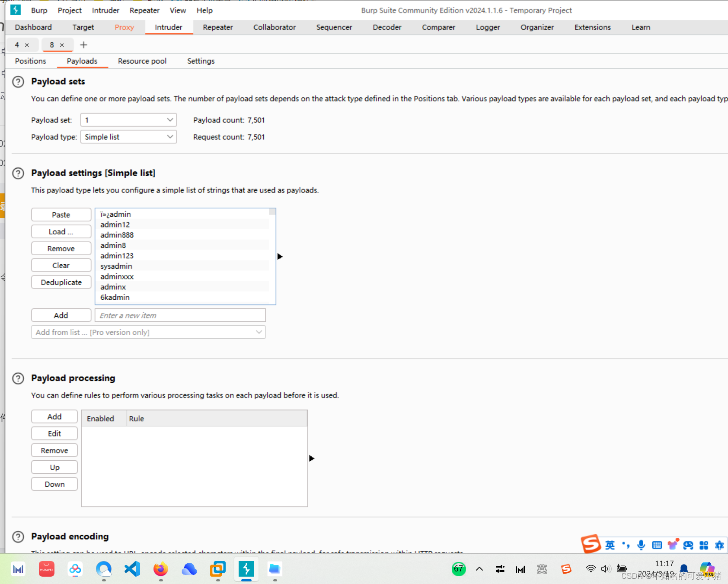Screen dimensions: 728x584
Task: Click Remove payload button
Action: 61,248
